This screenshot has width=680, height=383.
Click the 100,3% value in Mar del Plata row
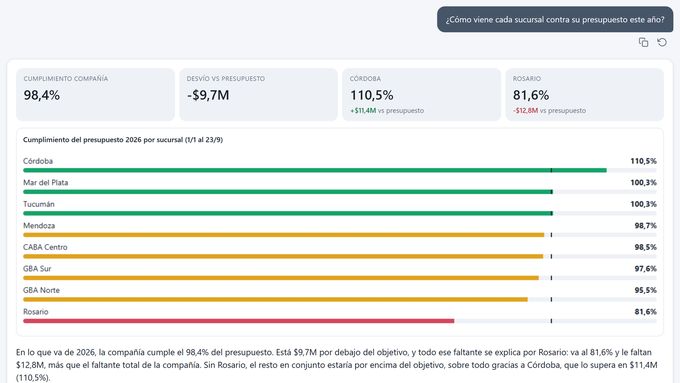[x=643, y=183]
